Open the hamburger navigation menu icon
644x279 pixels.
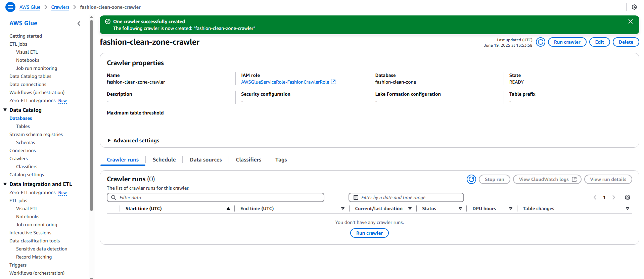tap(10, 7)
